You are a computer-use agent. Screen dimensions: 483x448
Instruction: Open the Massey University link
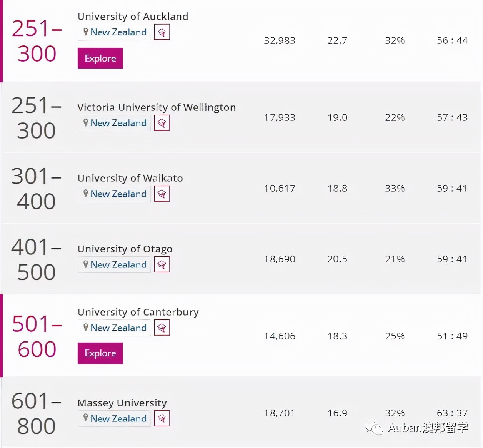(122, 403)
